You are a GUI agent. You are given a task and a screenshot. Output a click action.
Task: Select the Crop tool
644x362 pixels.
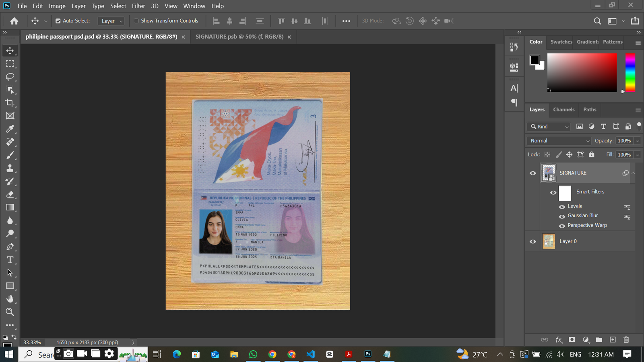[x=10, y=103]
